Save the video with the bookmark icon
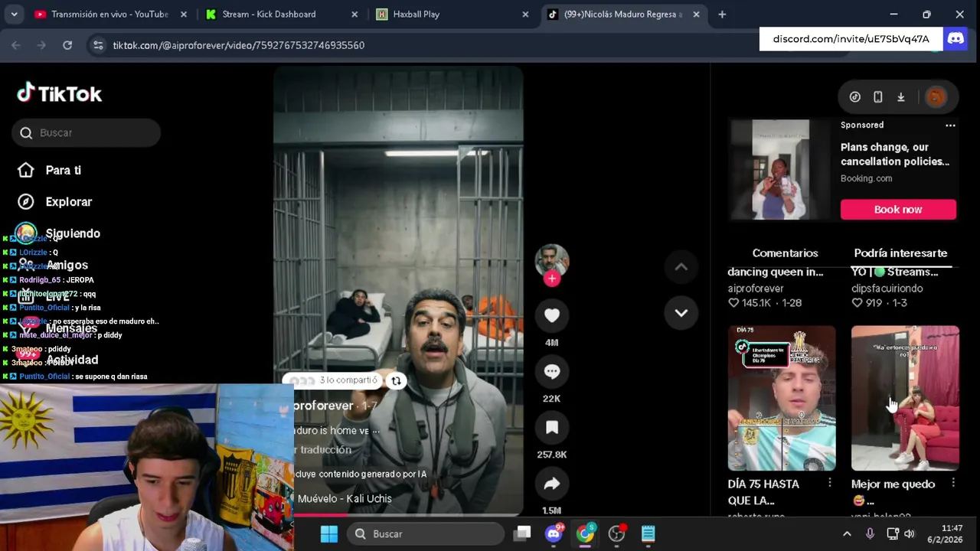980x551 pixels. point(551,428)
